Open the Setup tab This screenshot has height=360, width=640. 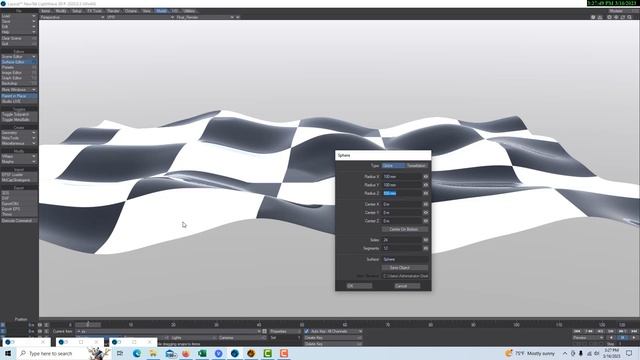(x=77, y=11)
